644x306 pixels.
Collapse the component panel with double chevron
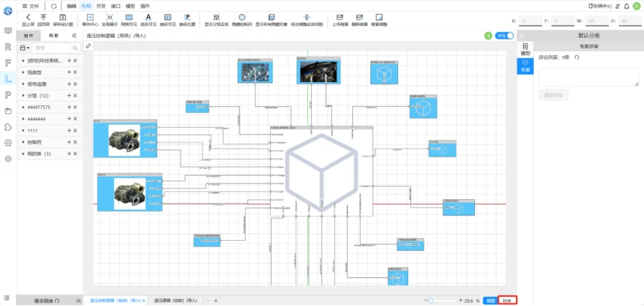[x=74, y=36]
